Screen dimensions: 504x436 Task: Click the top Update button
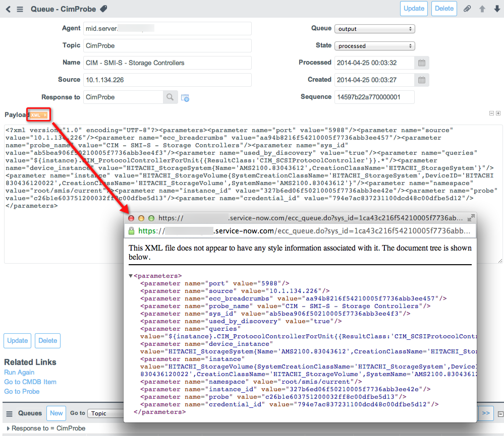[x=414, y=9]
